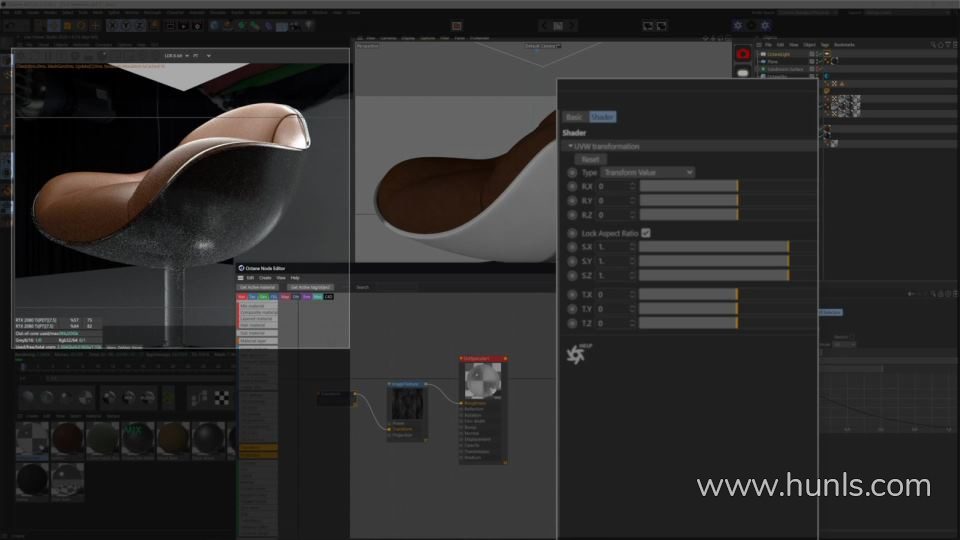Open the Node Editor Create menu
The width and height of the screenshot is (960, 540).
point(265,278)
